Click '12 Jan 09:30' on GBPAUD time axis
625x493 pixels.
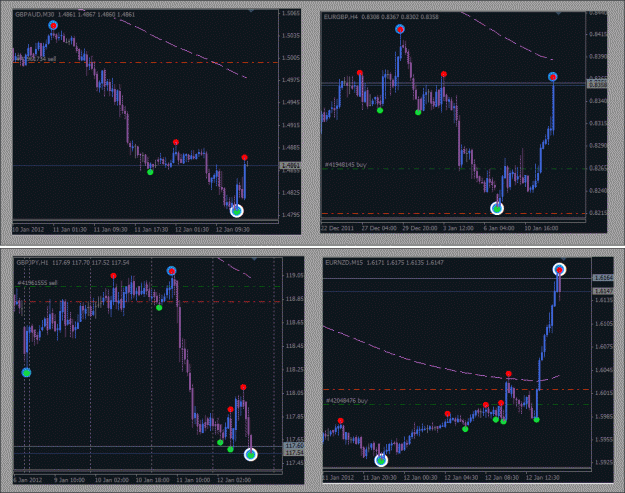click(x=233, y=230)
